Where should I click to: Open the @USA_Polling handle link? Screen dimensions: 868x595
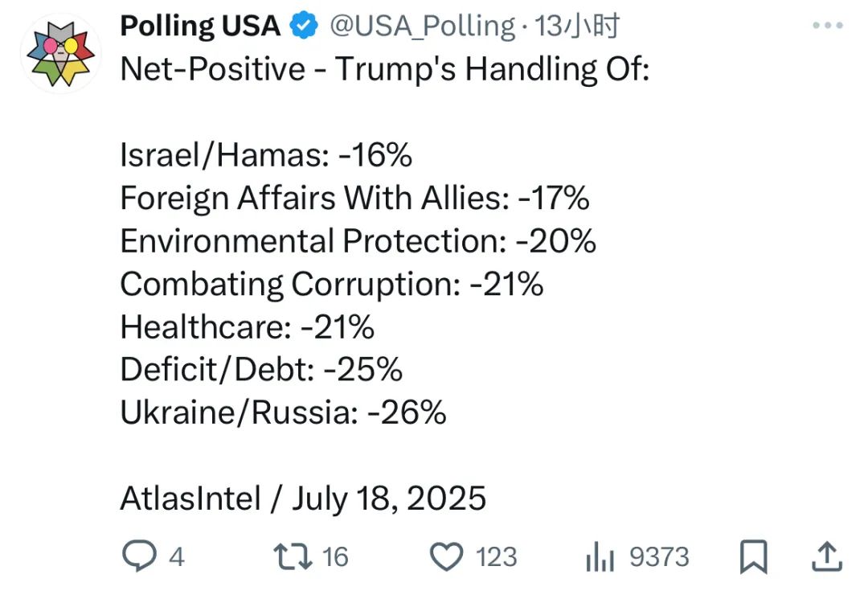pos(423,27)
